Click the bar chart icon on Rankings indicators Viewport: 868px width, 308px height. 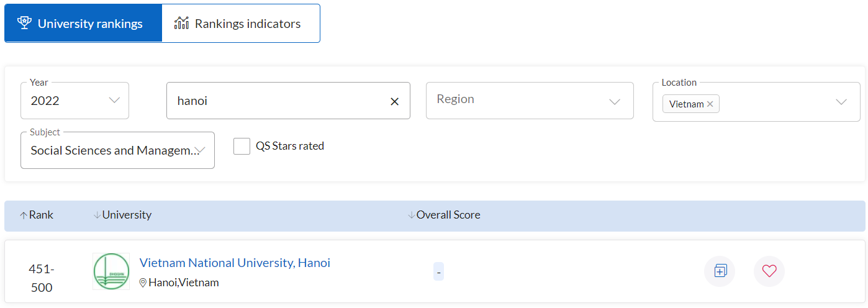pos(181,24)
